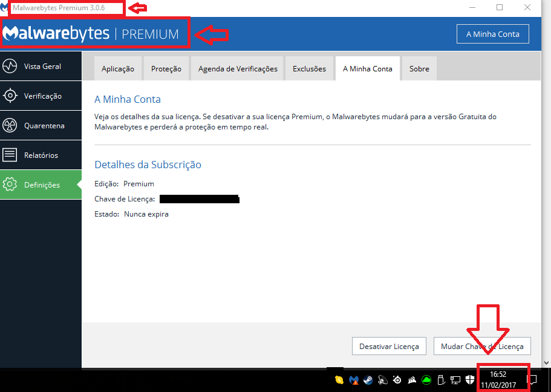Click the A Minha Conta header button
This screenshot has width=551, height=392.
[493, 34]
